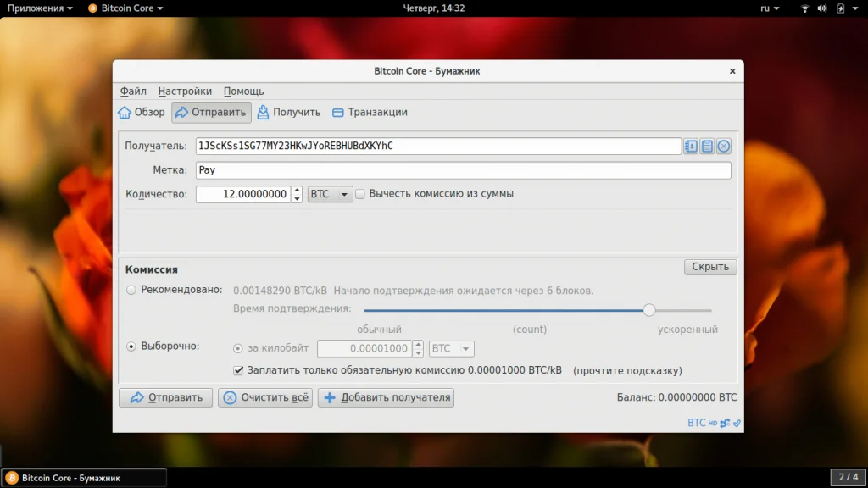The width and height of the screenshot is (868, 488).
Task: Select the Рекомендовано fee radio button
Action: click(x=131, y=290)
